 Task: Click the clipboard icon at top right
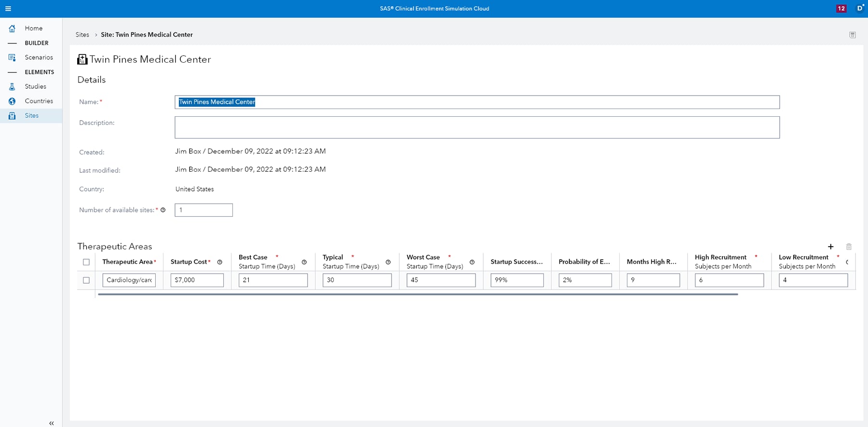click(x=852, y=35)
